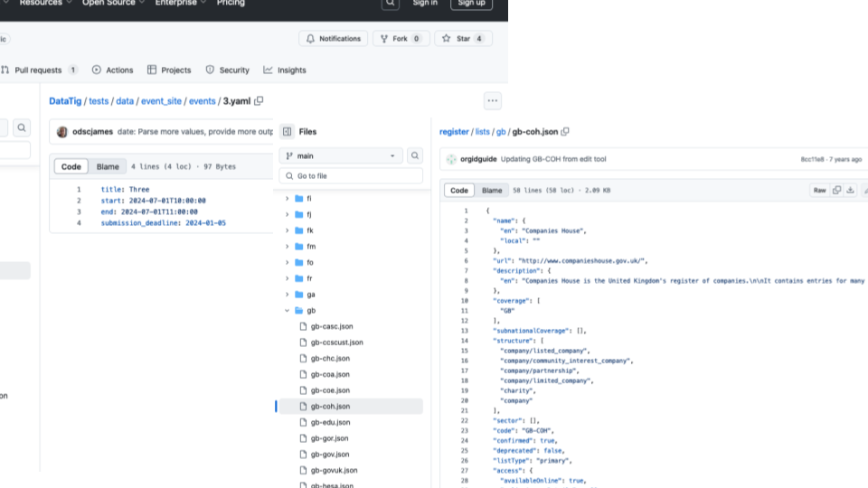
Task: Open odscjames author avatar
Action: click(62, 132)
